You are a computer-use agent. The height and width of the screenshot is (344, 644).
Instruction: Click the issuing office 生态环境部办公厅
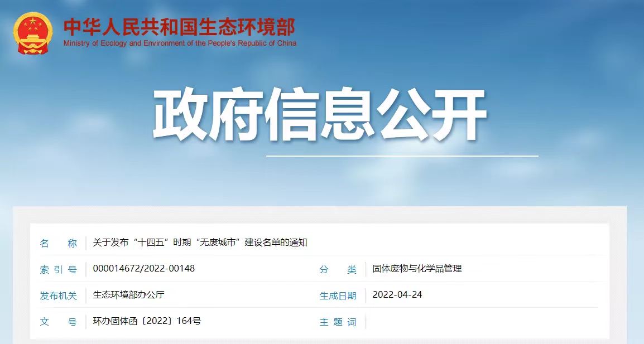(128, 295)
